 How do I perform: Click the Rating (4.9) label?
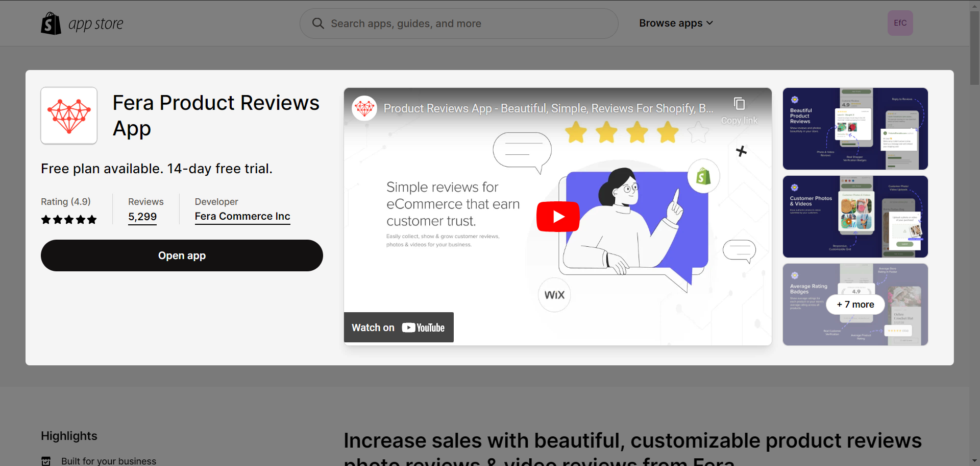(66, 202)
